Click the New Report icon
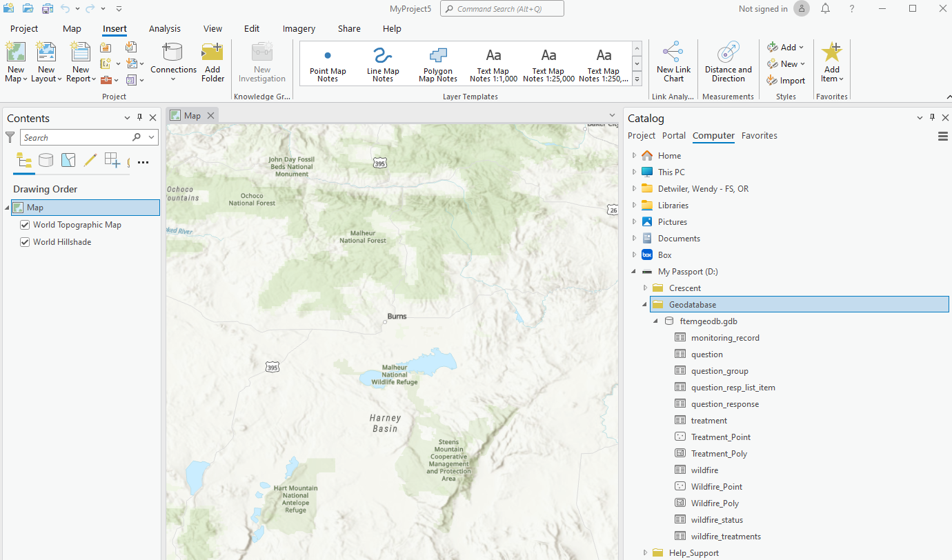Image resolution: width=952 pixels, height=560 pixels. pyautogui.click(x=81, y=52)
